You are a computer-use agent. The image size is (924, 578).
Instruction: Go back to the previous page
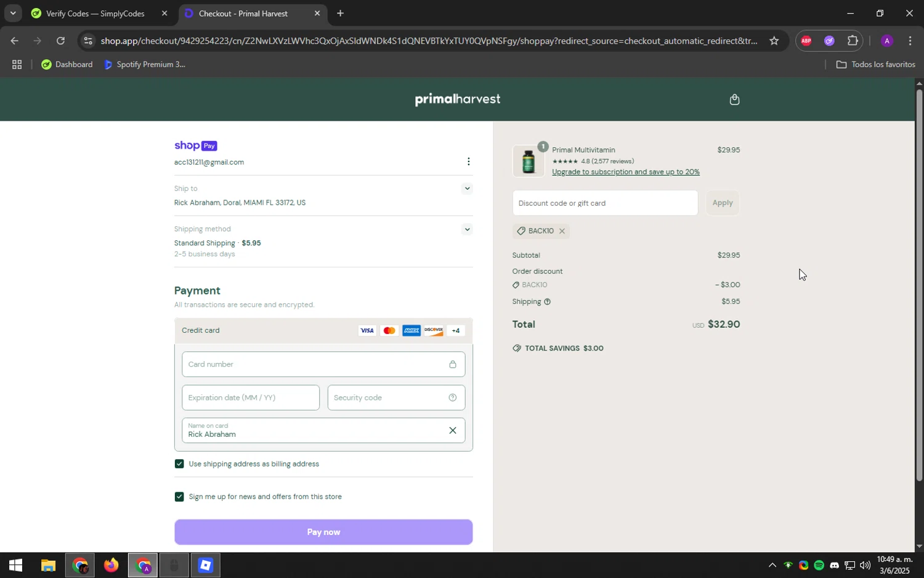(14, 41)
